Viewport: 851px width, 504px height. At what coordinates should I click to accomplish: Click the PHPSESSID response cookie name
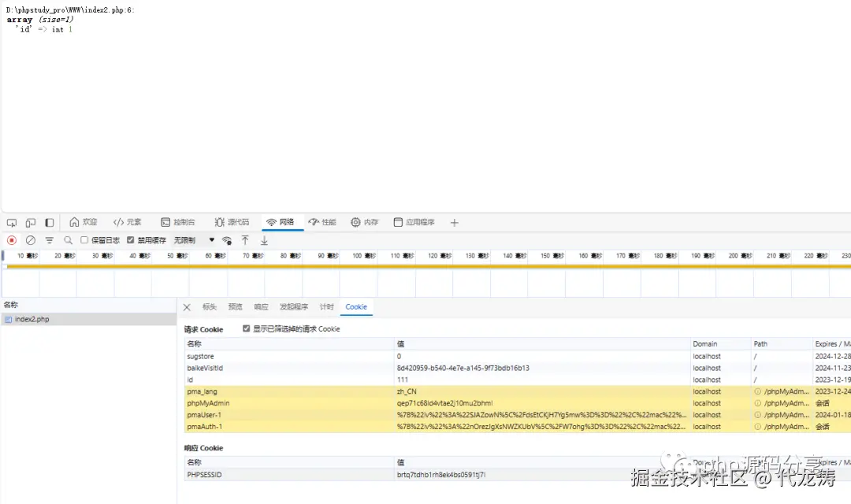(204, 475)
